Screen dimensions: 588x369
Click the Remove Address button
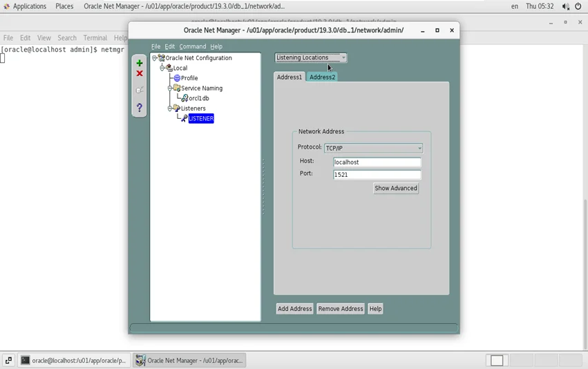pos(341,309)
